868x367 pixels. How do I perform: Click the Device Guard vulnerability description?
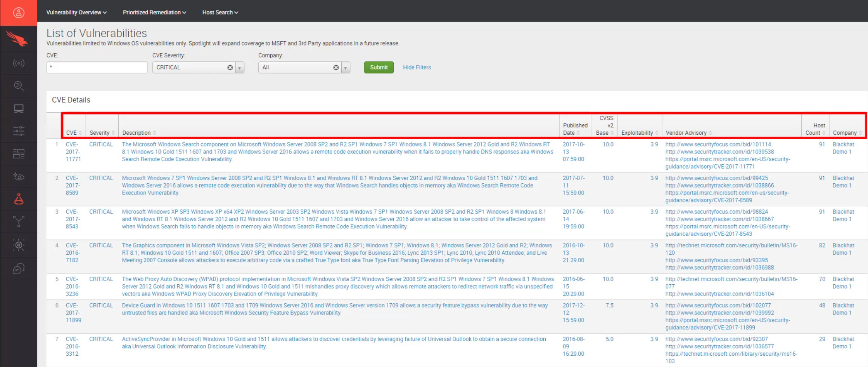pyautogui.click(x=335, y=309)
